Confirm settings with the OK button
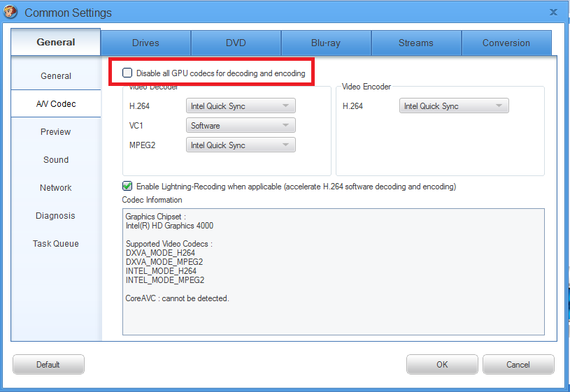The image size is (570, 392). pyautogui.click(x=442, y=364)
